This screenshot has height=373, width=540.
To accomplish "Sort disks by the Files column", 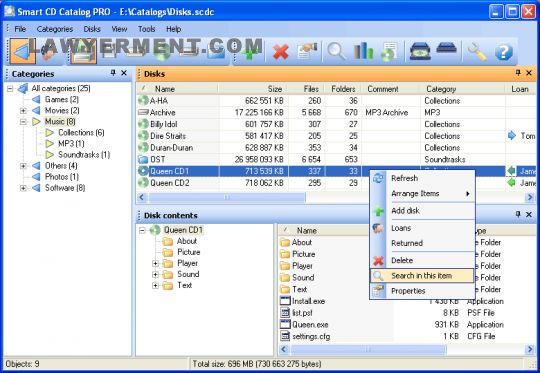I will [x=307, y=89].
